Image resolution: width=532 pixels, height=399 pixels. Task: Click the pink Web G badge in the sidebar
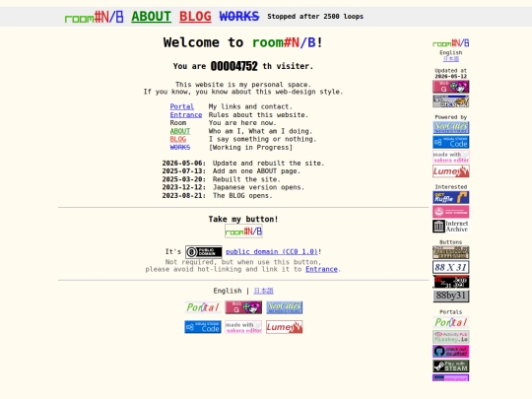point(451,87)
